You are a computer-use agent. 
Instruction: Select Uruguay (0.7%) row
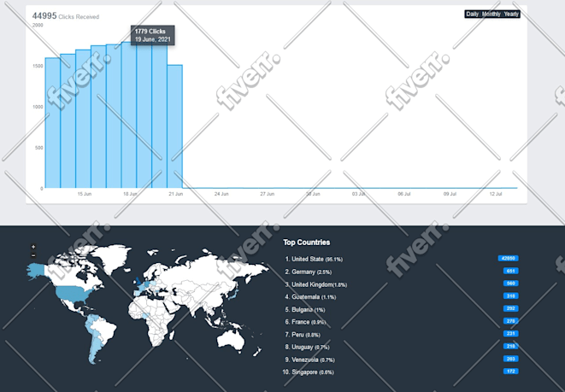click(307, 348)
